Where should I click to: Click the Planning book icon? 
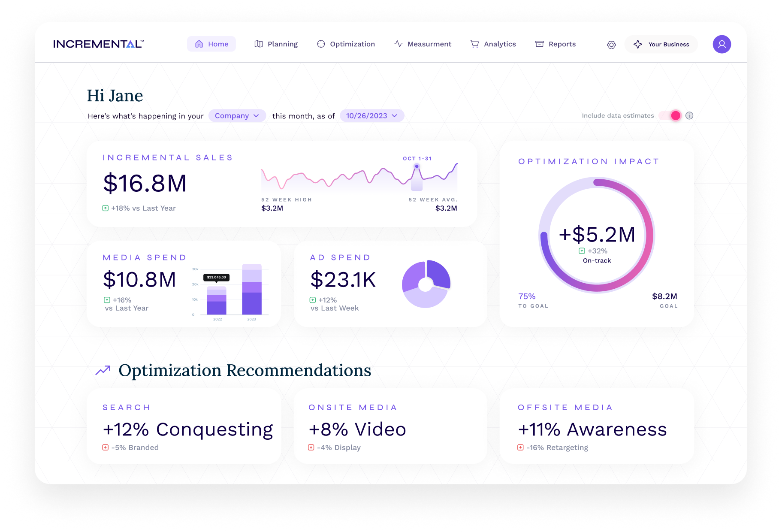[x=258, y=44]
